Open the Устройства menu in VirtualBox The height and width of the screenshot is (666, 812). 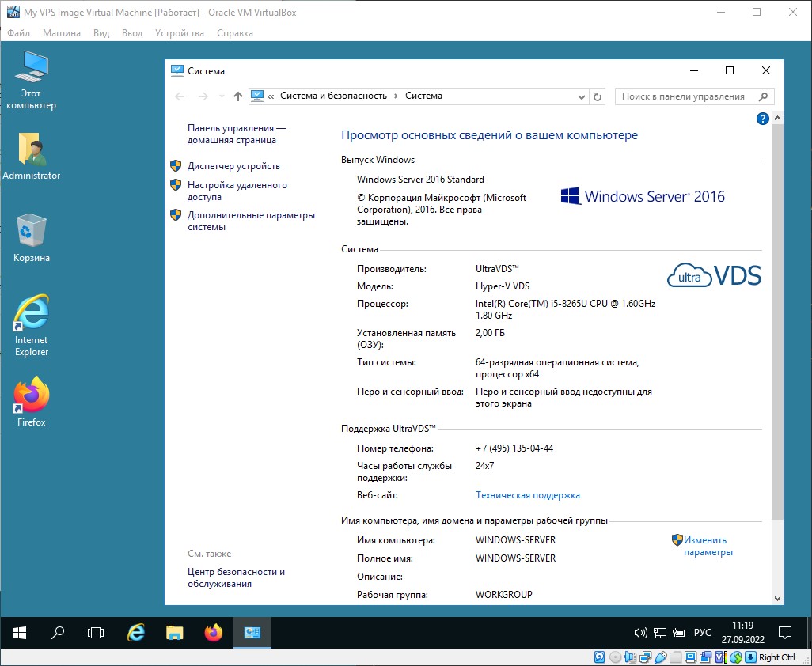click(179, 33)
